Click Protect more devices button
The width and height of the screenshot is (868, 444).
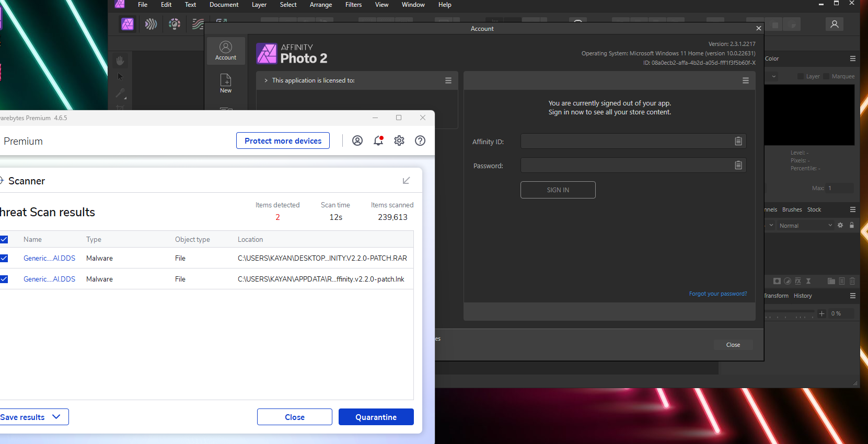pos(283,141)
